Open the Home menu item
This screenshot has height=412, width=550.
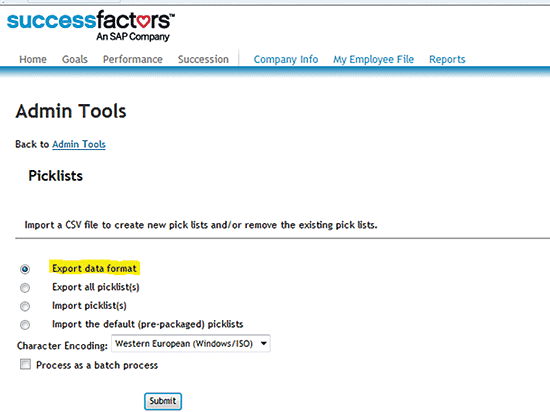coord(33,59)
